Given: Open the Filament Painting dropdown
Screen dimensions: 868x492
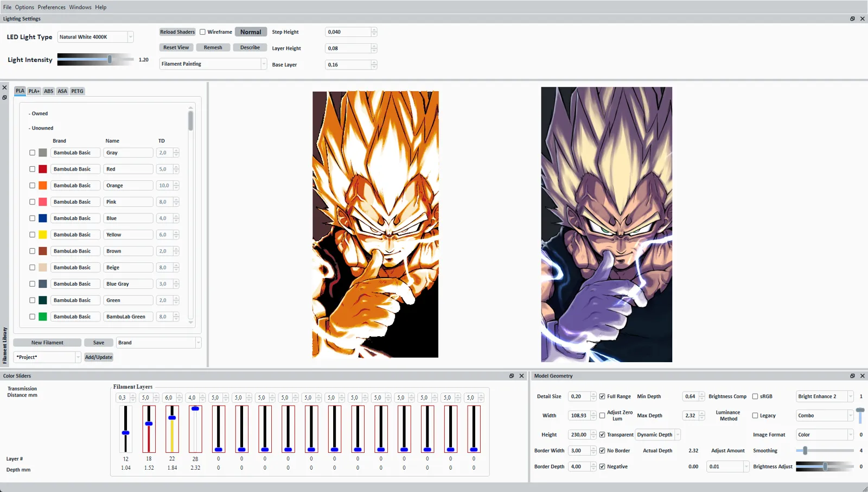Looking at the screenshot, I should 213,64.
